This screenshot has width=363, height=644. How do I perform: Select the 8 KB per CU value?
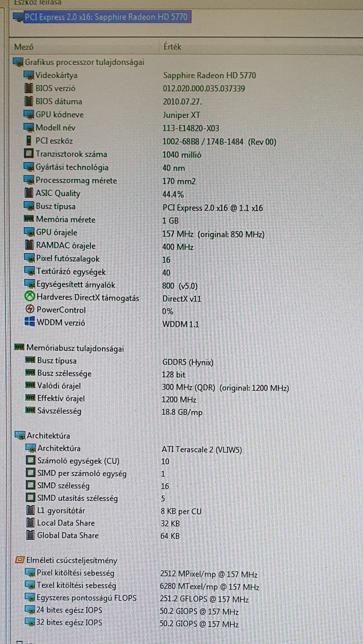pyautogui.click(x=181, y=511)
